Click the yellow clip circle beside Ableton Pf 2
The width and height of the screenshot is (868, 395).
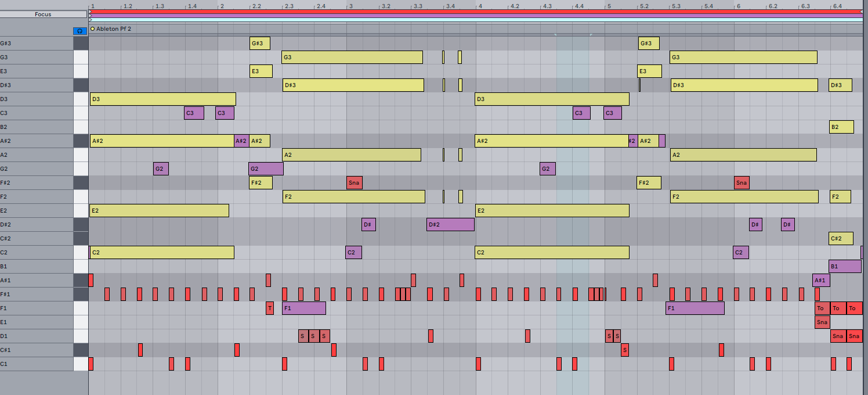pos(92,28)
